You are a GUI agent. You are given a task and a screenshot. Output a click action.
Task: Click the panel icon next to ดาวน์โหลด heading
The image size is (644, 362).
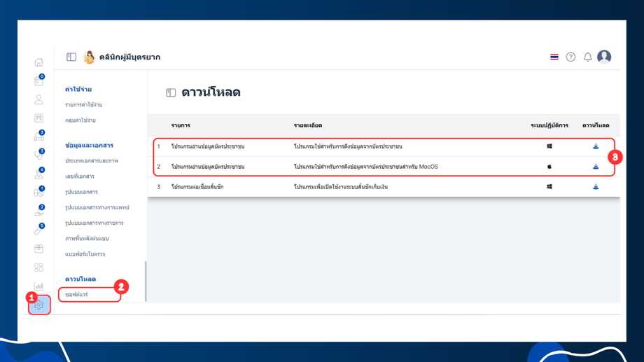click(171, 93)
